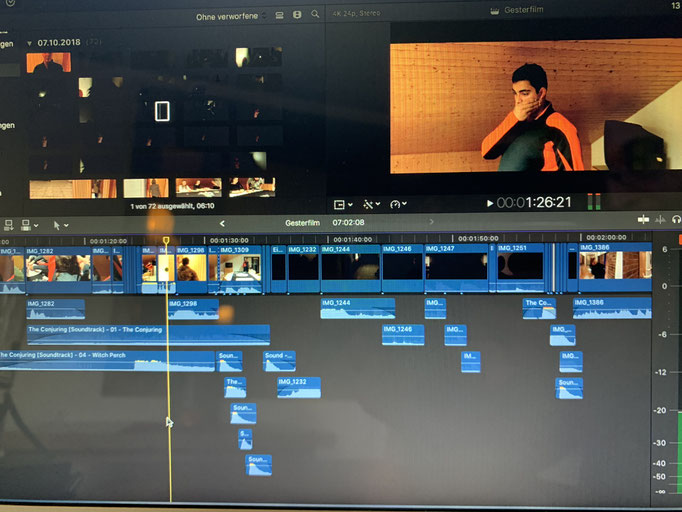Select the IMG_1246 video clip in primary storyline
Image resolution: width=682 pixels, height=512 pixels.
(x=403, y=268)
